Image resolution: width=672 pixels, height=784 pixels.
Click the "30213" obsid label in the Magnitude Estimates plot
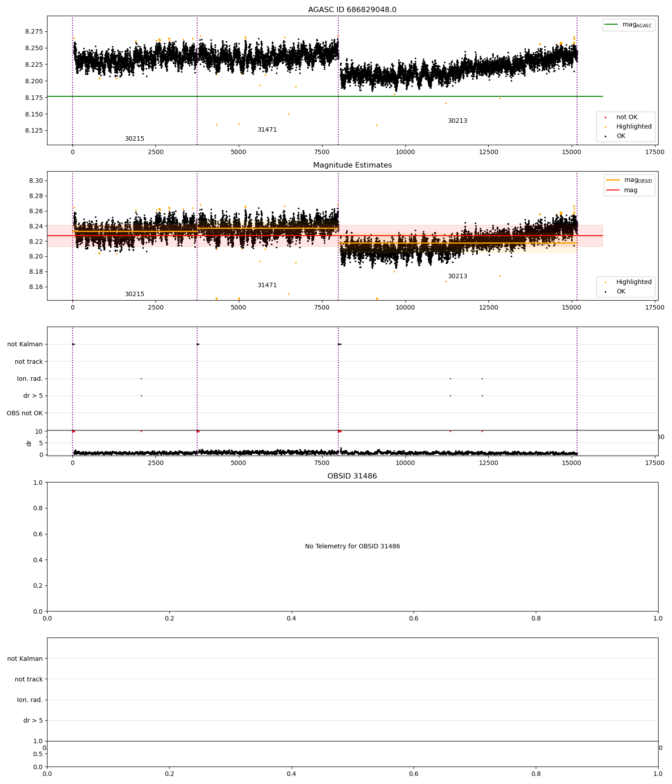click(x=457, y=276)
